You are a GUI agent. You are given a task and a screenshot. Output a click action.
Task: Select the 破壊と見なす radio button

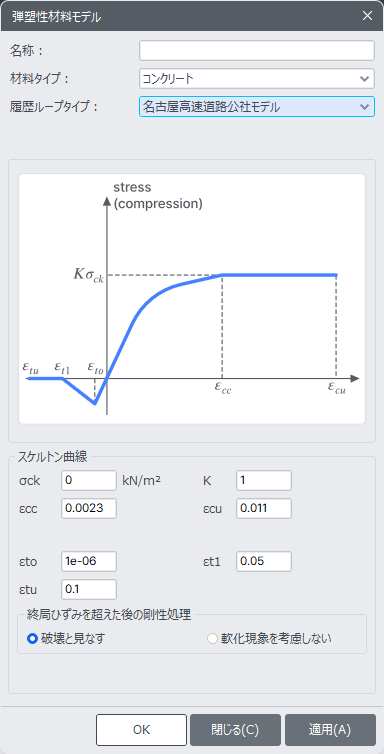tap(33, 639)
